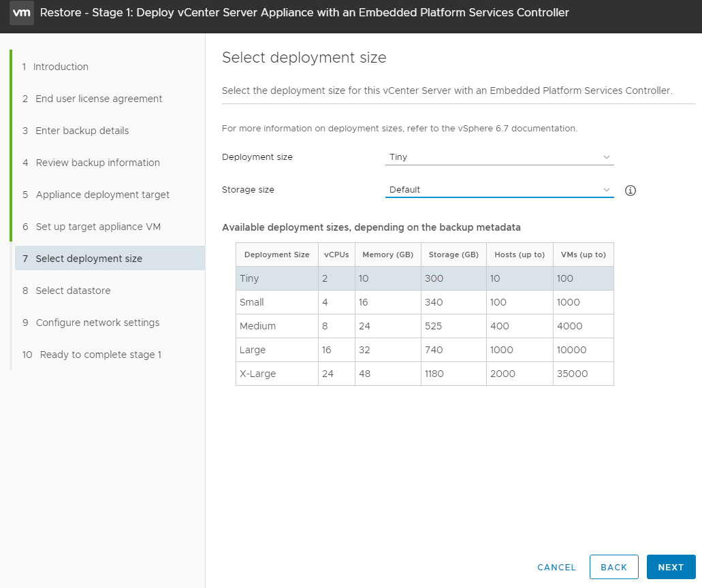Pick the Medium deployment size row
Viewport: 702px width, 588px height.
424,326
